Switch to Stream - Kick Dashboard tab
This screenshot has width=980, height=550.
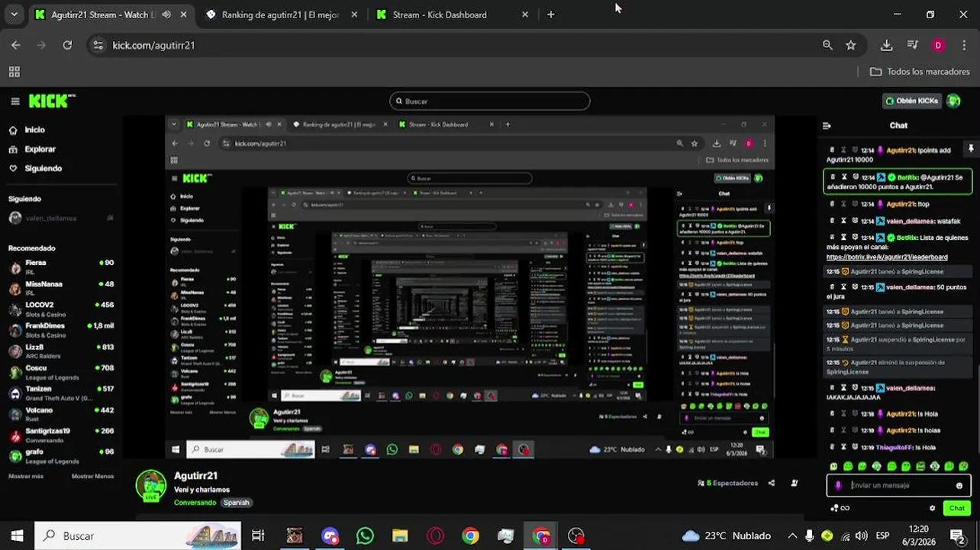point(453,15)
